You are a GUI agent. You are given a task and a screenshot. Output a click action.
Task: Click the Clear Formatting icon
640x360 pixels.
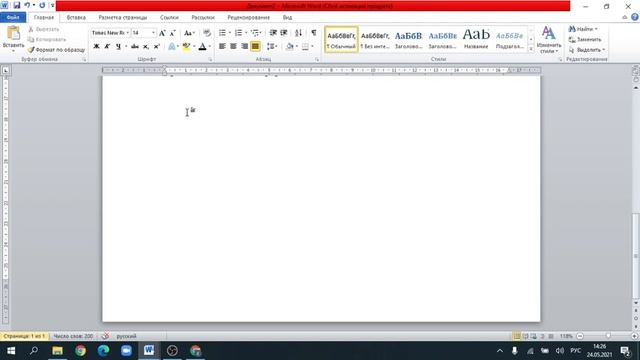[207, 33]
